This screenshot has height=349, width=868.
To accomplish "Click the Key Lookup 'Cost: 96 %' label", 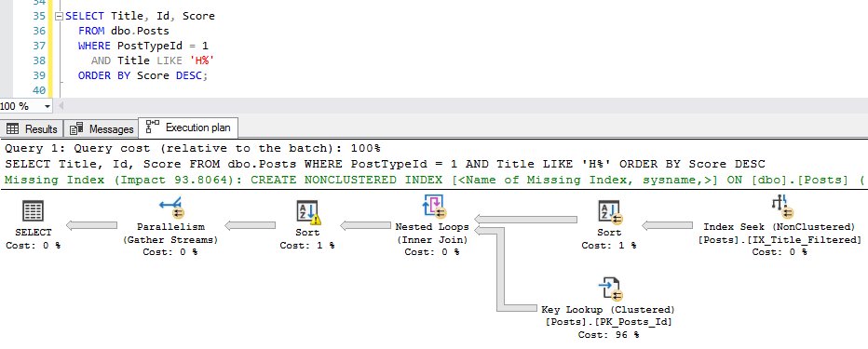I will coord(608,335).
